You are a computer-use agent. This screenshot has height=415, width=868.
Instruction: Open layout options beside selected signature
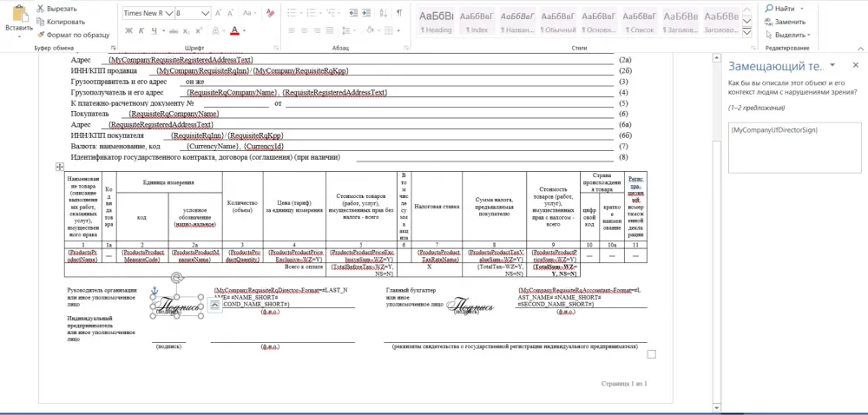(214, 304)
